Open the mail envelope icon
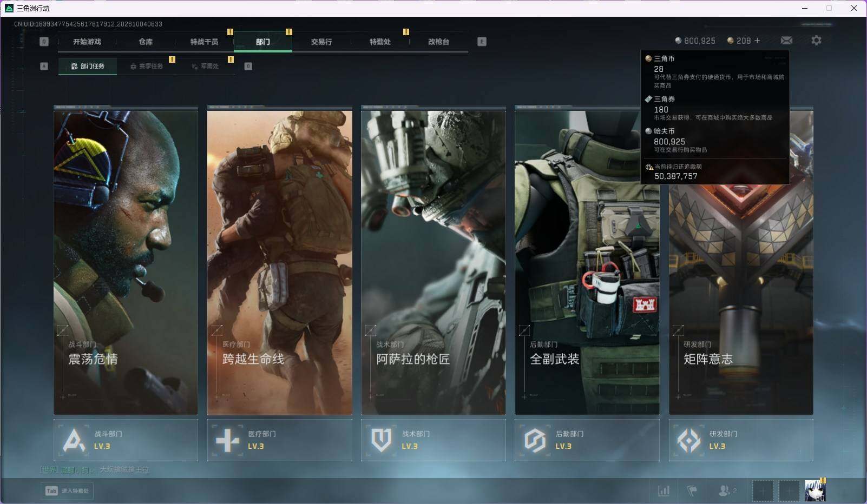This screenshot has height=504, width=867. pyautogui.click(x=786, y=41)
